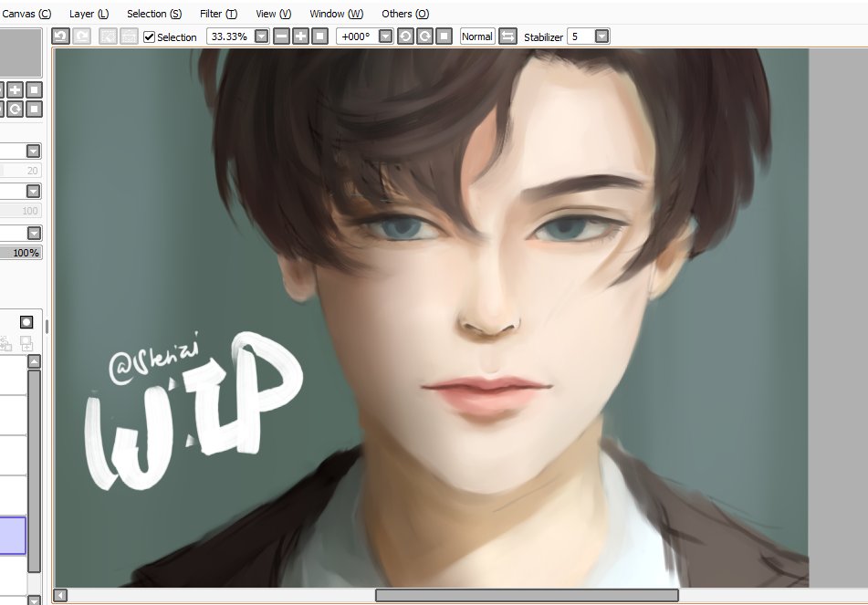Click the navigator preview thumbnail
The image size is (868, 605).
point(20,53)
